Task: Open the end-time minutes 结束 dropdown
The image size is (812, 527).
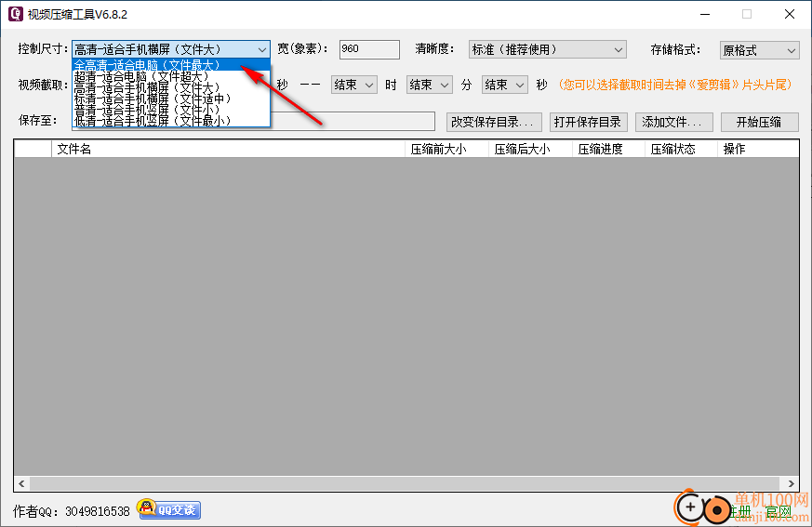Action: click(x=430, y=85)
